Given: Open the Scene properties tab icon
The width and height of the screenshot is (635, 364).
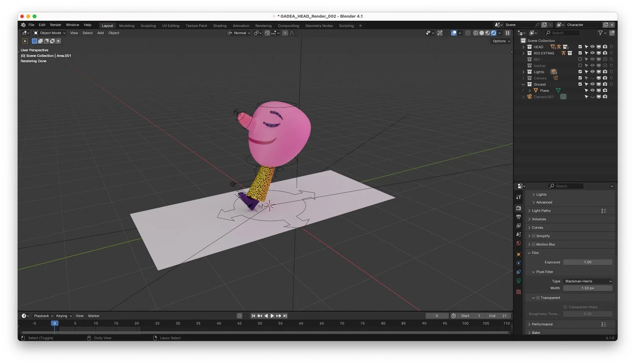Looking at the screenshot, I should point(519,234).
